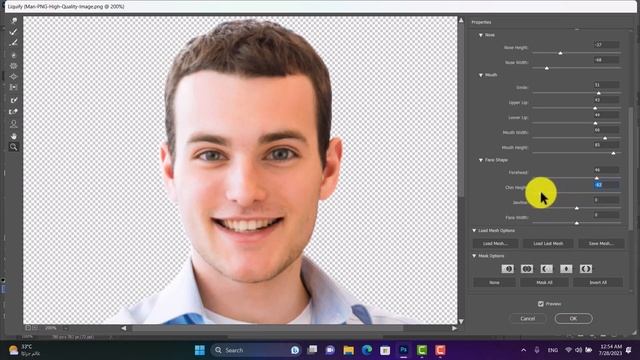Screen dimensions: 640x360
Task: Click the Mask All button
Action: pos(544,282)
